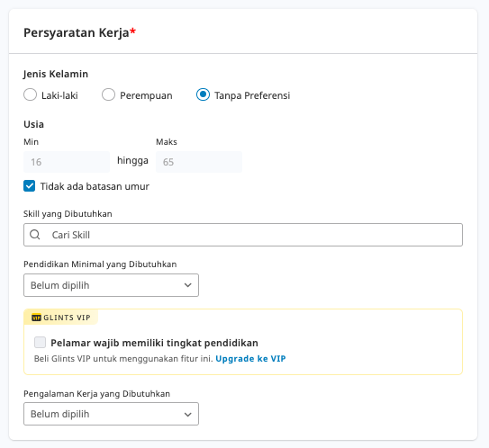Click the Tidak ada batasan umur label text
489x448 pixels.
[x=95, y=186]
